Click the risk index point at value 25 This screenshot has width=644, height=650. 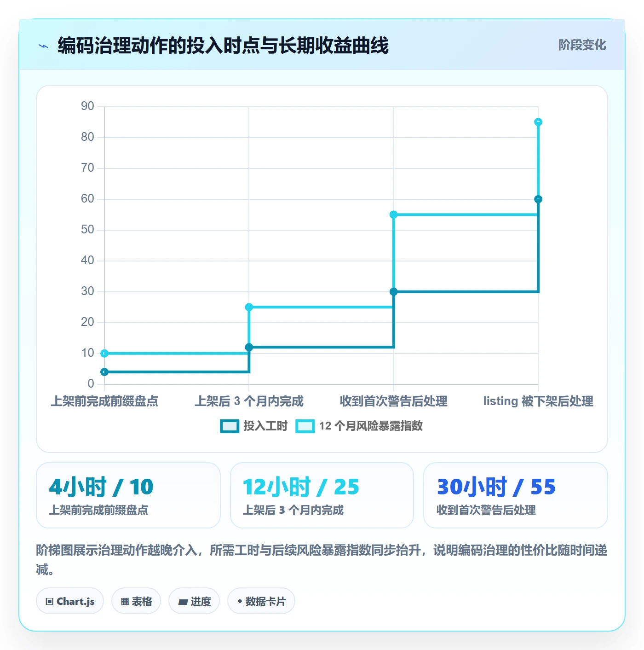(249, 307)
